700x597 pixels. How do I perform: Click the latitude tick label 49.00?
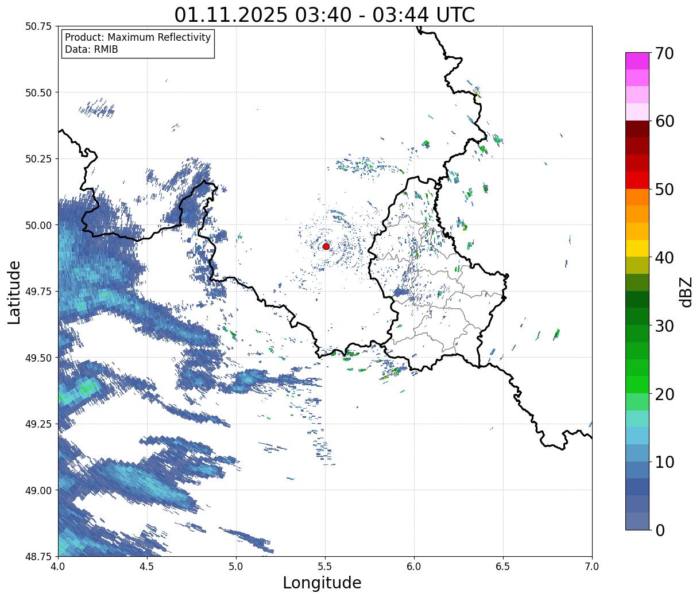point(38,490)
